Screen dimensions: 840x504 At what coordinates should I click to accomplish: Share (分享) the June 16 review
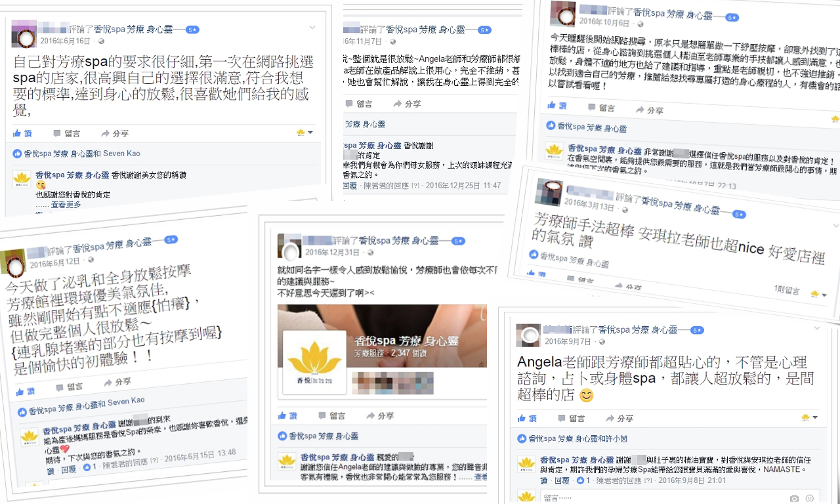click(115, 133)
